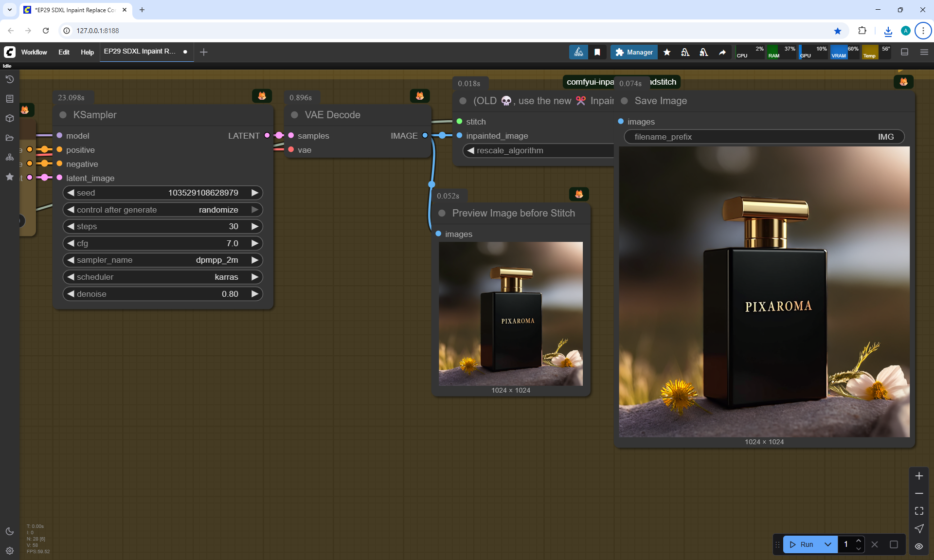Click the bookmark icon in top toolbar
Viewport: 934px width, 560px height.
point(597,52)
